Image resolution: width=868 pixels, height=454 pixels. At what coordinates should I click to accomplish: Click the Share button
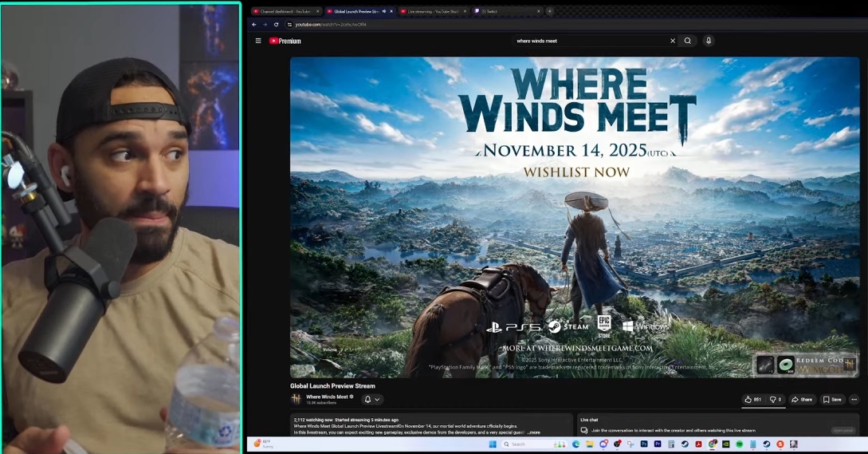pos(802,400)
